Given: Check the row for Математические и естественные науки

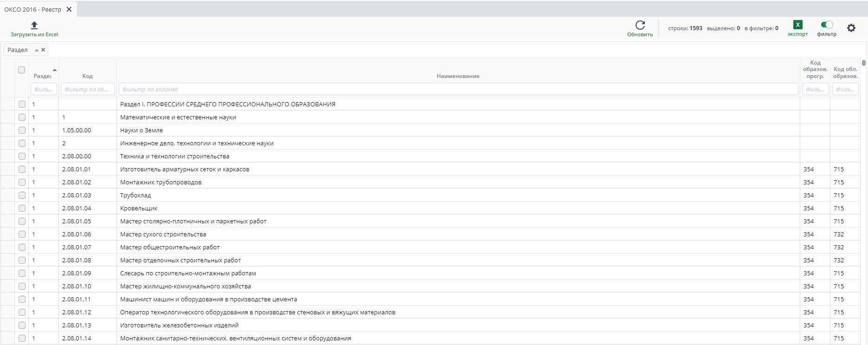Looking at the screenshot, I should (x=22, y=117).
